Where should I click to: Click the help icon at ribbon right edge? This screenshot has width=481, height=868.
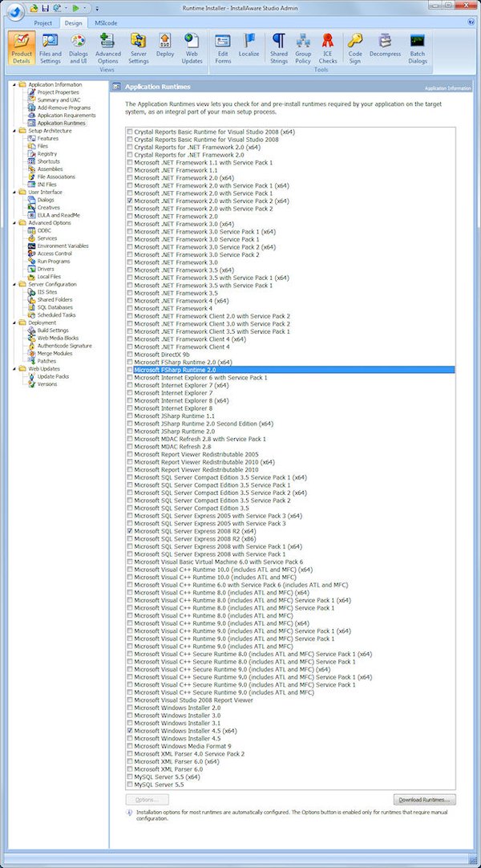point(471,22)
